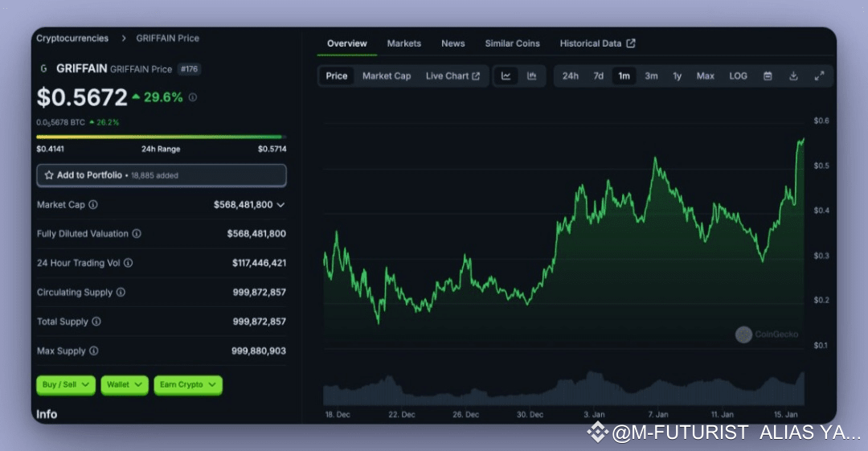Click external link icon on Historical Data
The image size is (868, 451).
(x=631, y=43)
